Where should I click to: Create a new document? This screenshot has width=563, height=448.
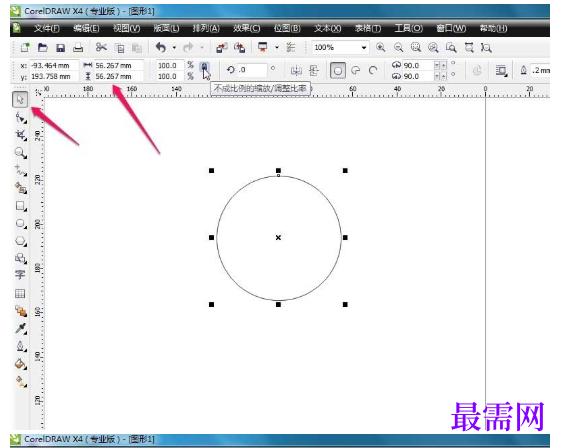coord(25,47)
